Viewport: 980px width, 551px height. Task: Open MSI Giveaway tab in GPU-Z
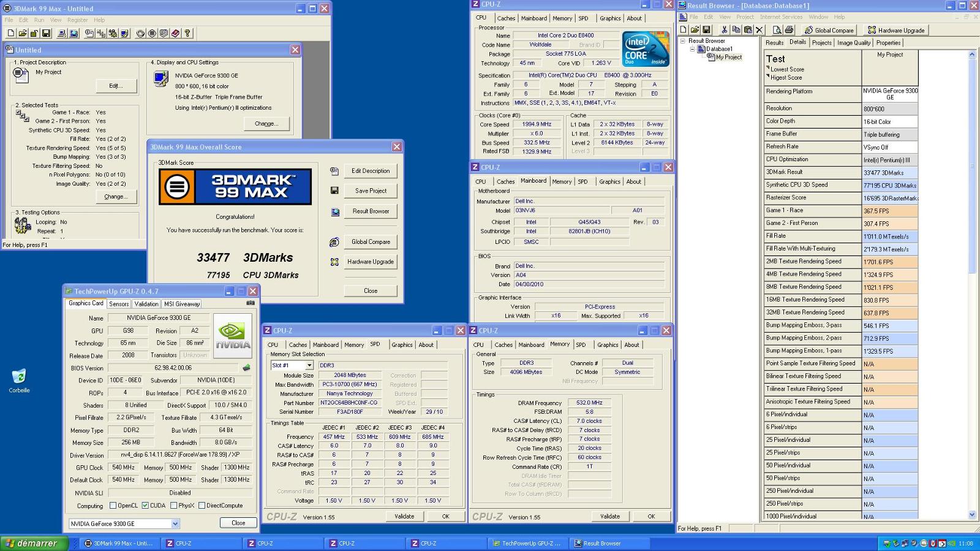coord(182,304)
